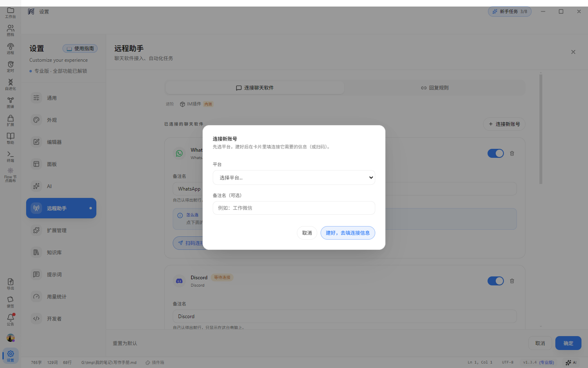Image resolution: width=588 pixels, height=368 pixels.
Task: Open the 扩展管理 settings section
Action: [x=61, y=231]
